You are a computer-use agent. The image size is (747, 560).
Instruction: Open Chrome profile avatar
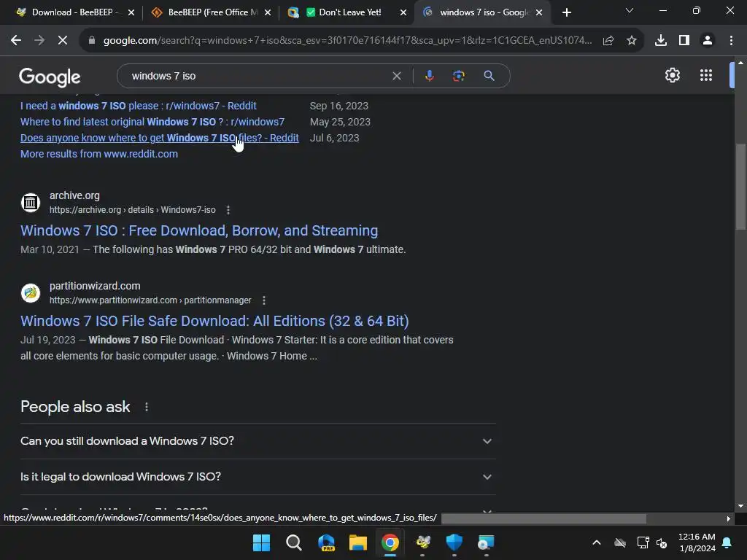click(x=708, y=41)
